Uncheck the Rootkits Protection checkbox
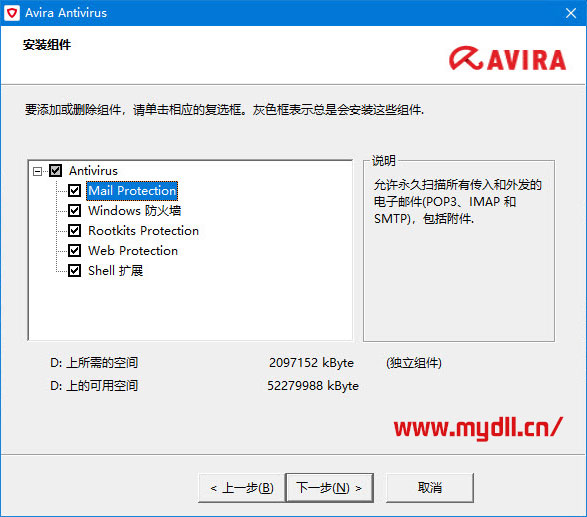587x517 pixels. coord(74,231)
